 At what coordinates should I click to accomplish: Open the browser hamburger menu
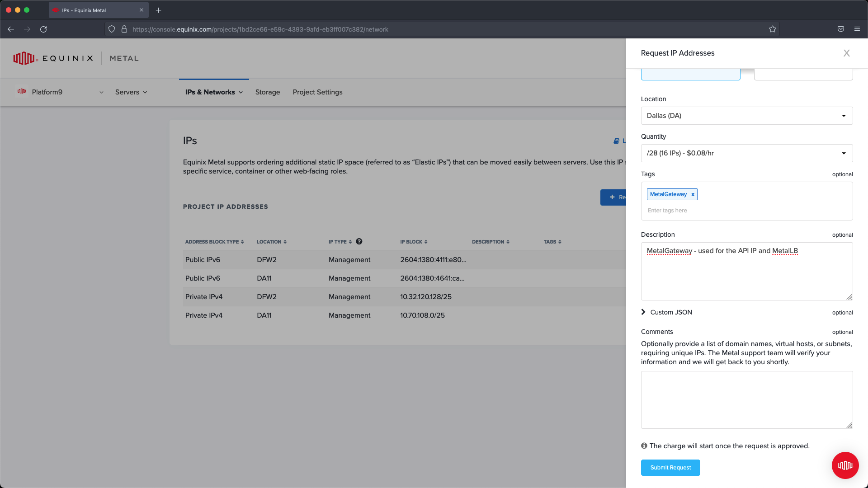click(857, 29)
